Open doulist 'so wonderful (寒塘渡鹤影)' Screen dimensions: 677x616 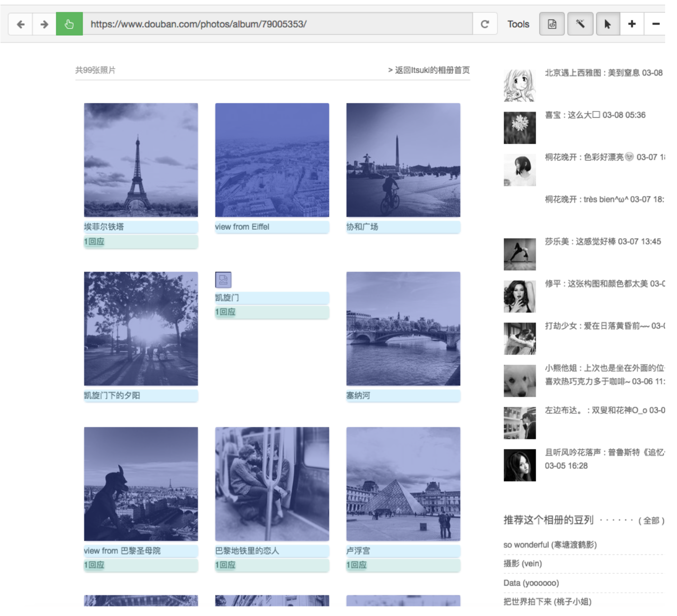click(550, 545)
